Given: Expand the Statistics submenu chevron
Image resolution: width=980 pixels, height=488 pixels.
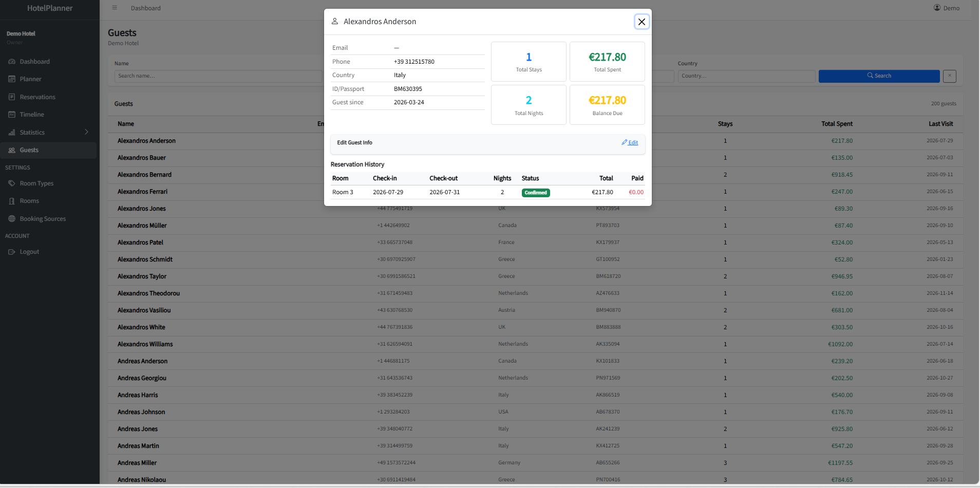Looking at the screenshot, I should tap(86, 132).
